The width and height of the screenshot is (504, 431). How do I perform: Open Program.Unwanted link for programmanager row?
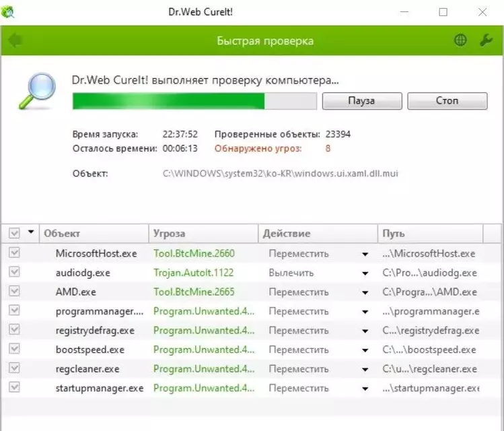tap(204, 311)
